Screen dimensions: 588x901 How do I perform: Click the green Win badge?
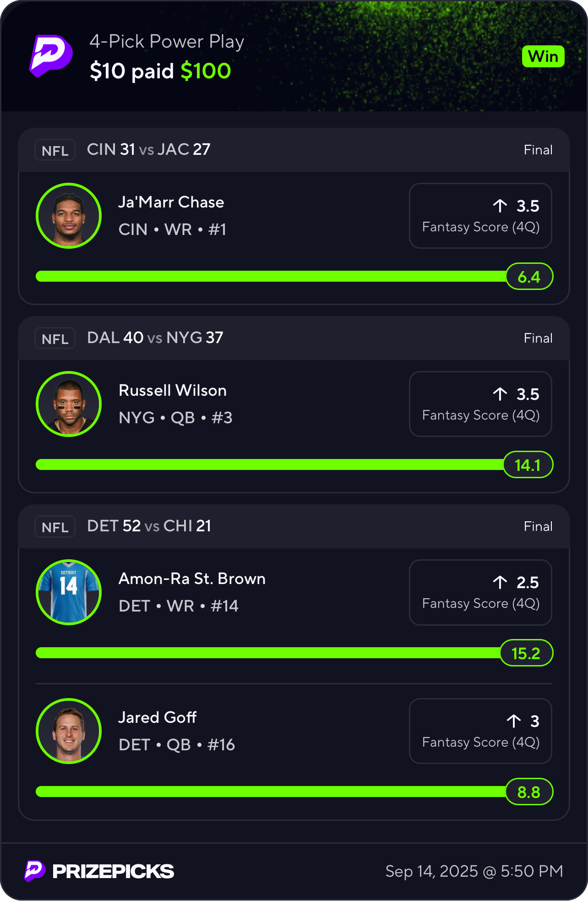[543, 57]
